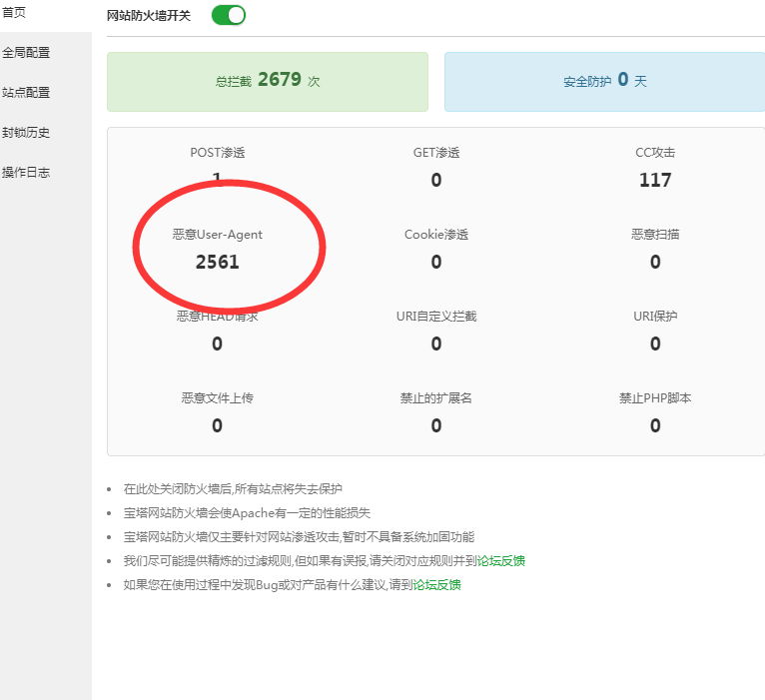Click 论坛反馈 link in the Bug suggestion line
Screen dimensions: 765x700
[436, 585]
